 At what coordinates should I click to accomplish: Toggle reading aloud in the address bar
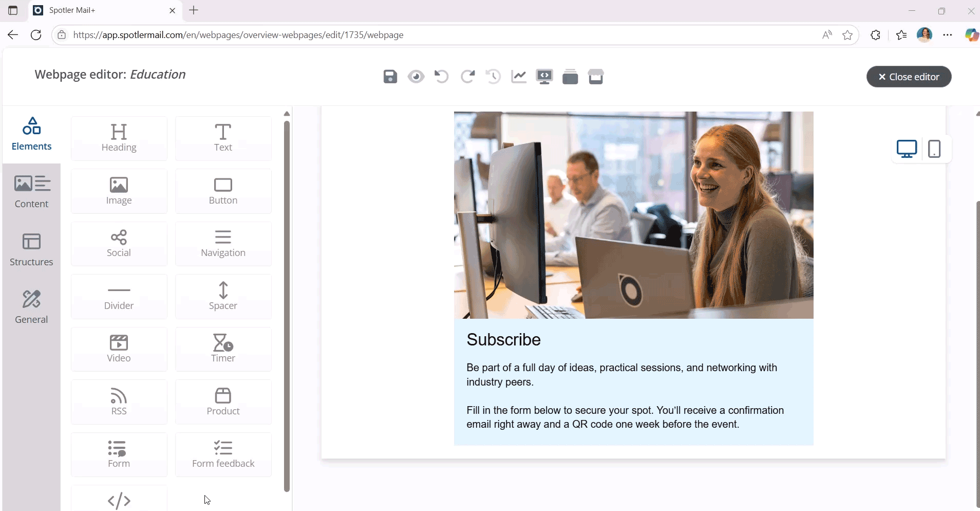coord(826,34)
